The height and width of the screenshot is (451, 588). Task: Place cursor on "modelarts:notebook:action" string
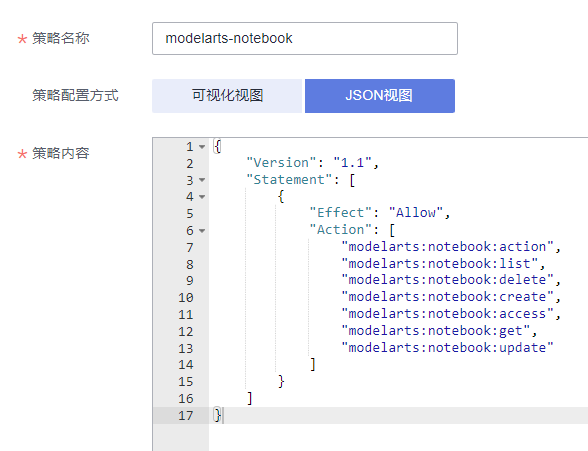coord(447,247)
